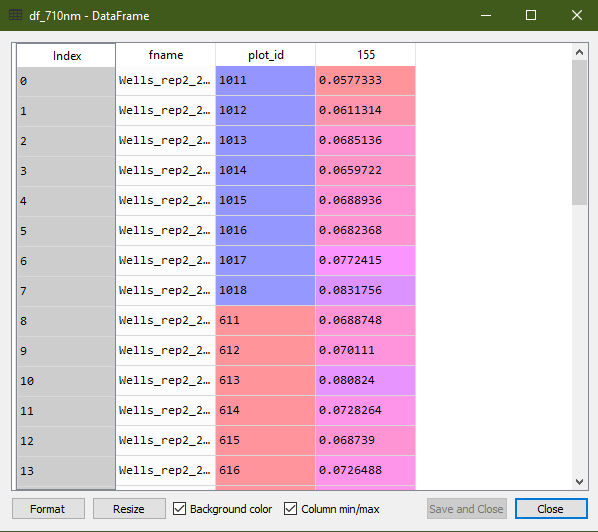Click value cell 0.0659722

coord(365,170)
